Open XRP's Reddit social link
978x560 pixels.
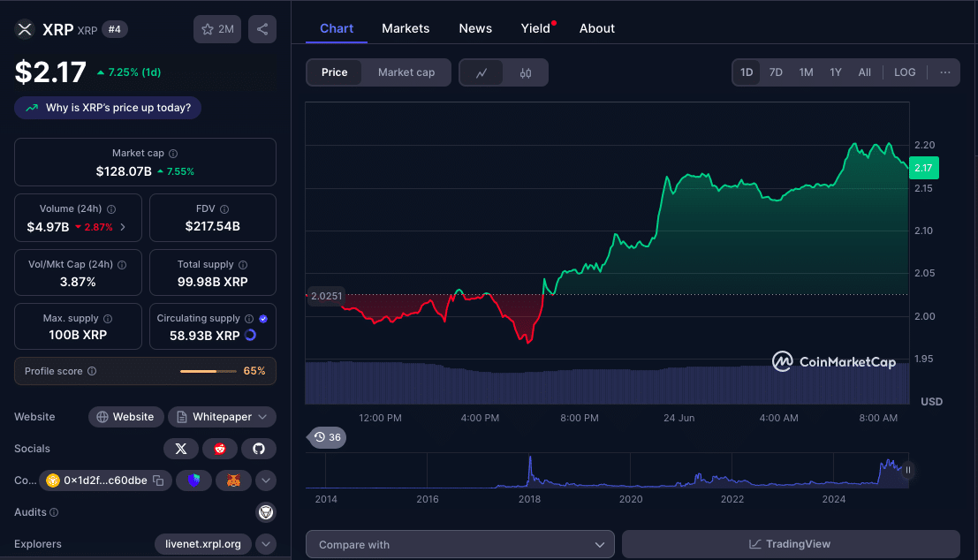(x=220, y=449)
